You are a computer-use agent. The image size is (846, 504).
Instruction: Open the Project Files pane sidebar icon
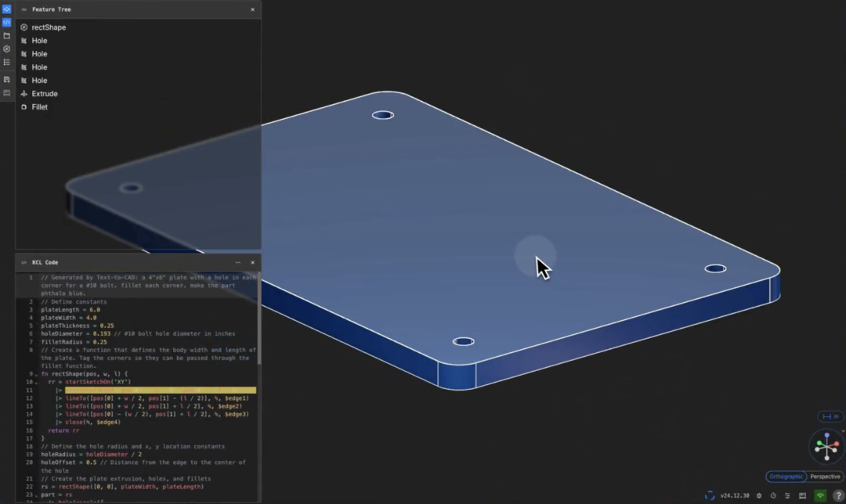6,35
